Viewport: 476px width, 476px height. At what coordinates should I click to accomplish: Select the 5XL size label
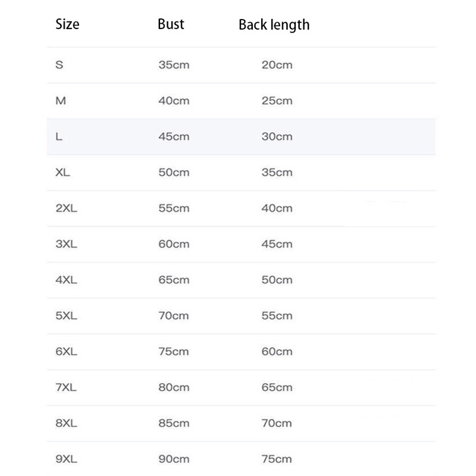[x=66, y=316]
